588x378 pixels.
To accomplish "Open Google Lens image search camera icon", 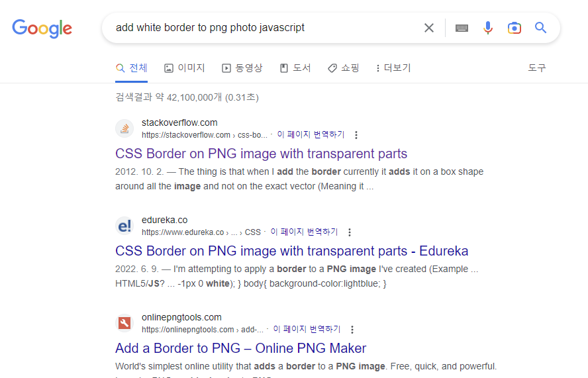I will tap(514, 28).
